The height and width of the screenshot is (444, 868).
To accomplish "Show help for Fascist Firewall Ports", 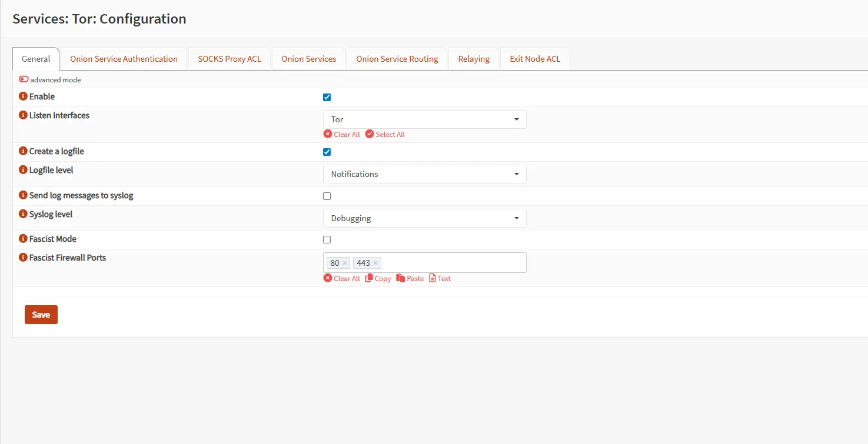I will point(24,258).
